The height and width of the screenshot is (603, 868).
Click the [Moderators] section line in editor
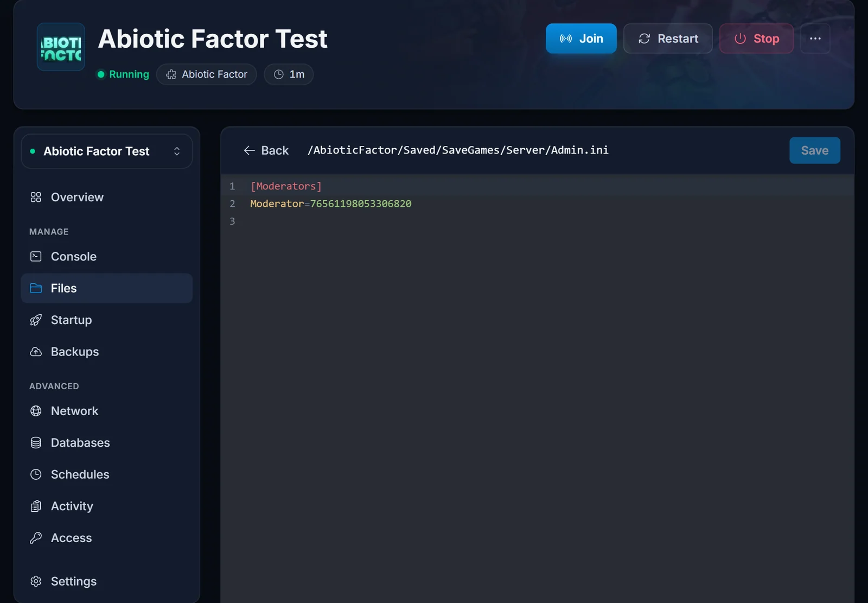click(x=286, y=186)
